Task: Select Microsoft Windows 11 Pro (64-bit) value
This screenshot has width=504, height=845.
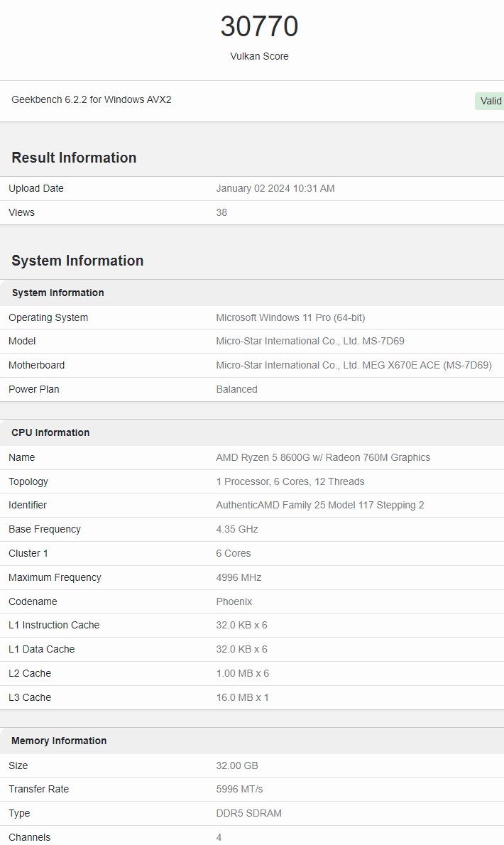Action: tap(290, 317)
